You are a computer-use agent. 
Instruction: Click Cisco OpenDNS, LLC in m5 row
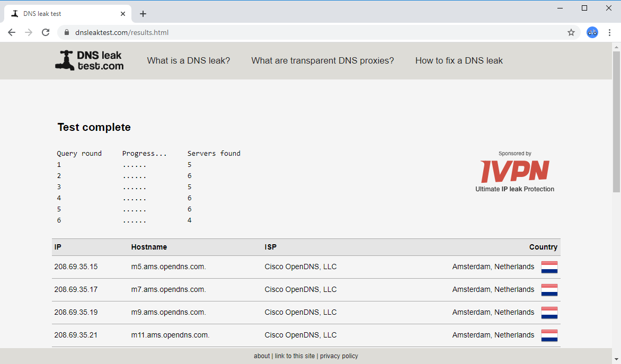(300, 267)
